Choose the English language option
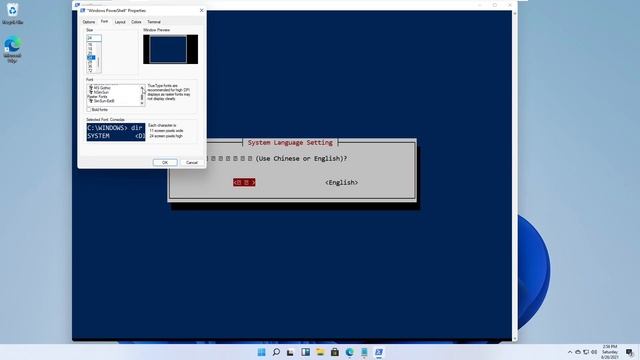Image resolution: width=640 pixels, height=360 pixels. click(x=341, y=182)
